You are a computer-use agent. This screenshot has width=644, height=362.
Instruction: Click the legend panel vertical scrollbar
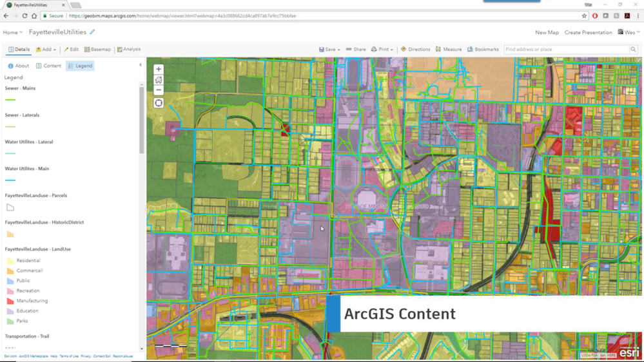tap(142, 120)
